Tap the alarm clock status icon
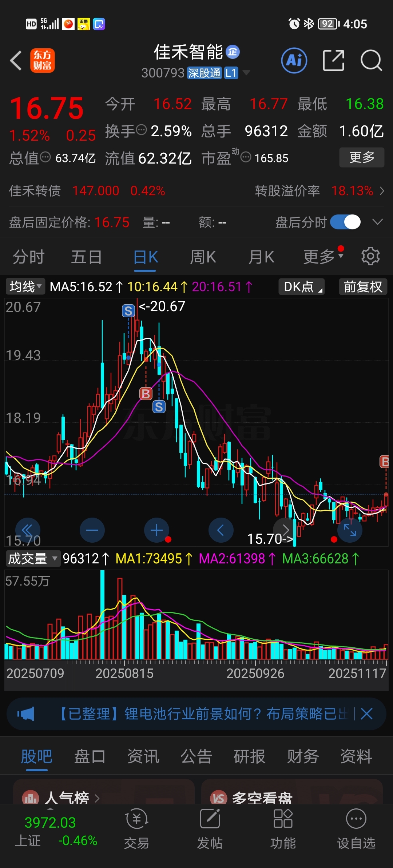Viewport: 393px width, 868px height. 294,24
